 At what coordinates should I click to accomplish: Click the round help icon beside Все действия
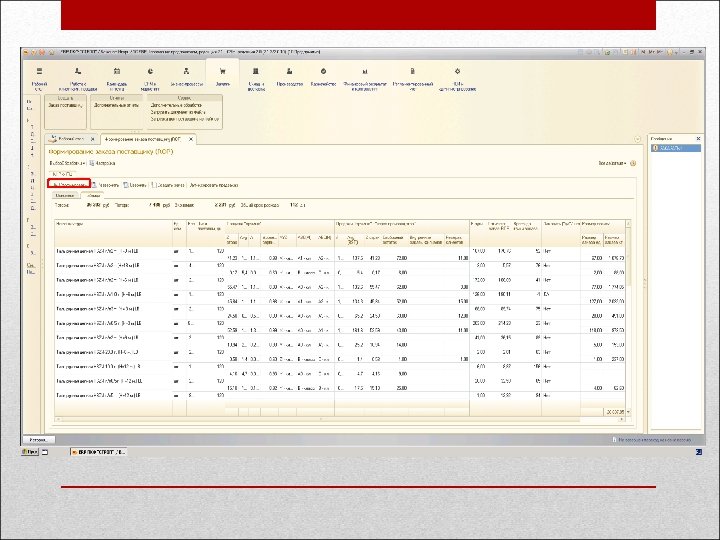(633, 161)
